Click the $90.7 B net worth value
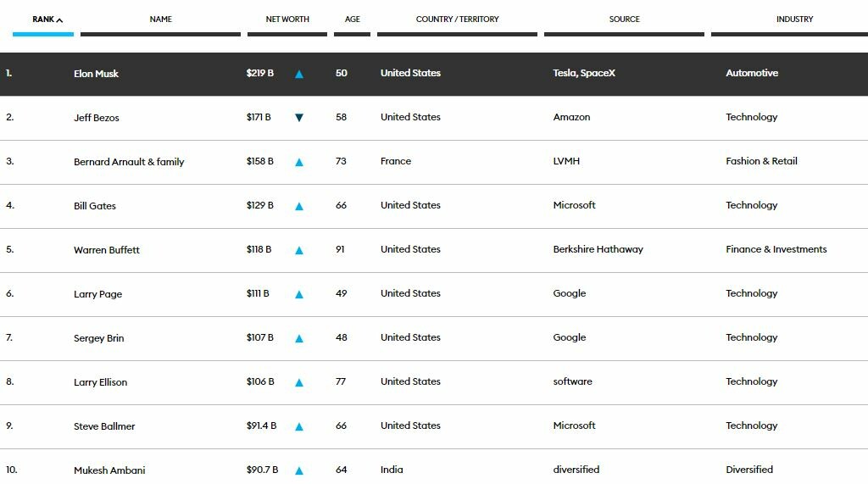The height and width of the screenshot is (484, 868). pos(263,470)
